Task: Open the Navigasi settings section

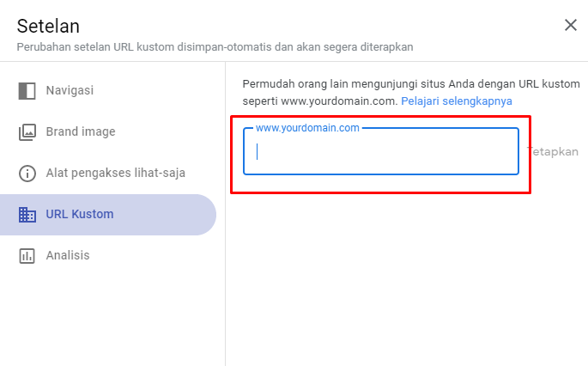Action: click(x=70, y=90)
